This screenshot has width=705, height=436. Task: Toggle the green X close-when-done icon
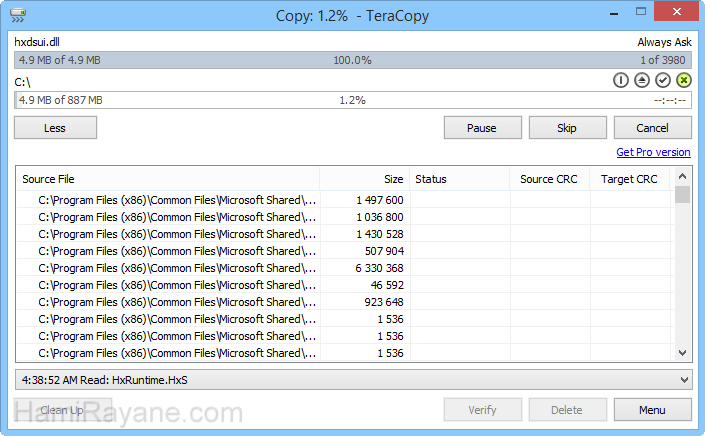click(684, 80)
